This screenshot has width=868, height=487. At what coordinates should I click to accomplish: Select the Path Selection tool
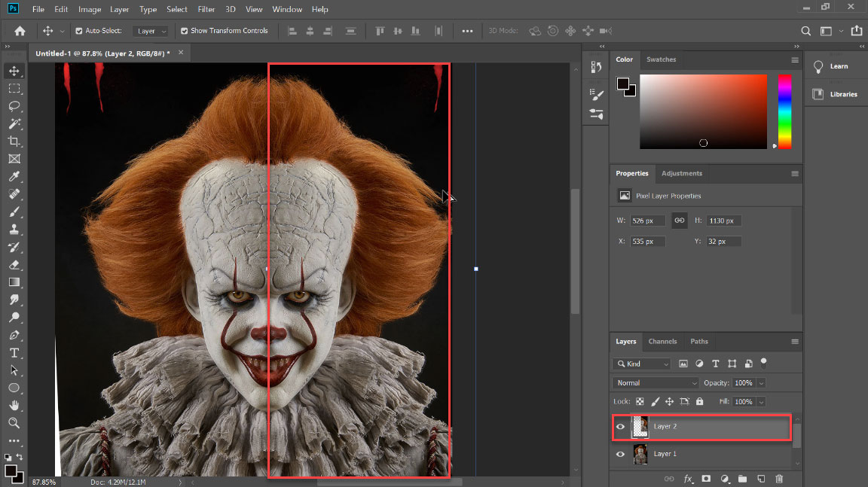14,370
